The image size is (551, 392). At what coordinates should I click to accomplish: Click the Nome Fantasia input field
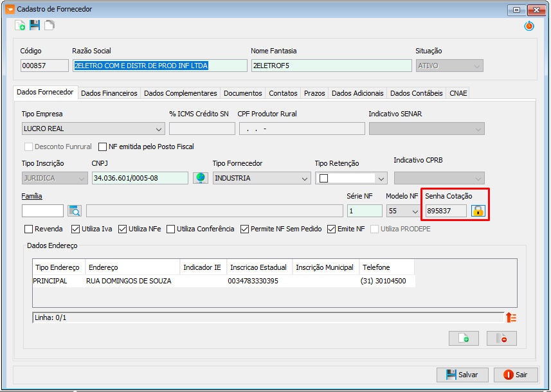click(x=331, y=66)
